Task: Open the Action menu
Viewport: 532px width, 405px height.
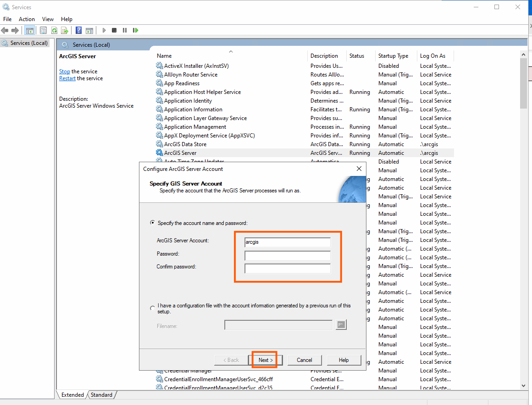Action: point(27,19)
